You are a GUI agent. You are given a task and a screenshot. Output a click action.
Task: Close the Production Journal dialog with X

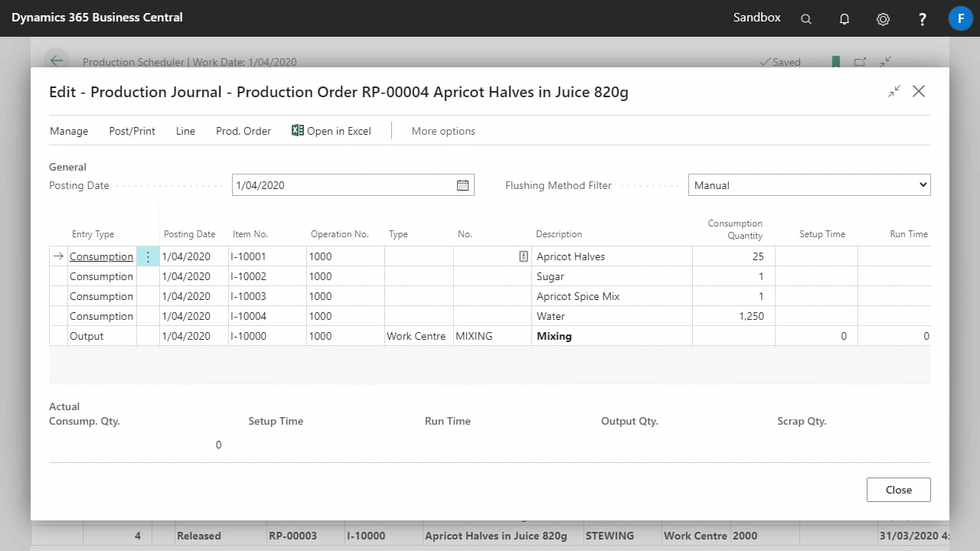click(919, 91)
